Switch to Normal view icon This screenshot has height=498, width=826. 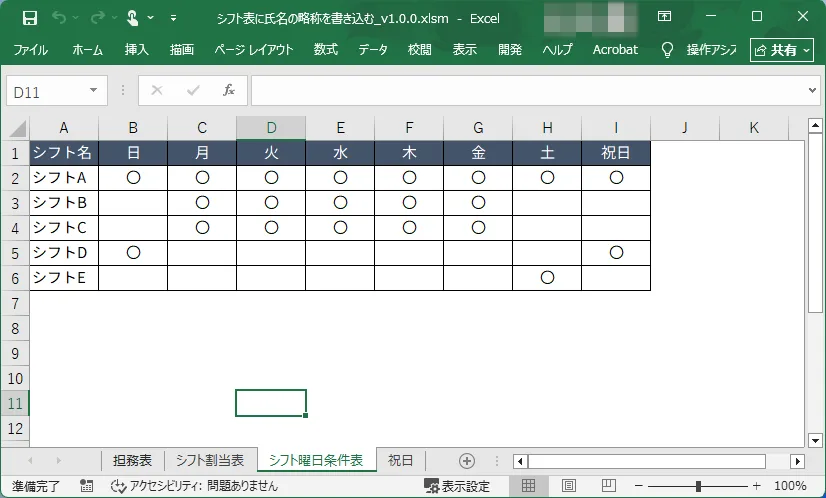[528, 485]
